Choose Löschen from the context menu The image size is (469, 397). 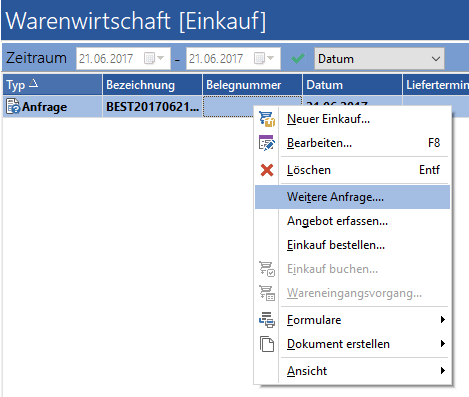point(352,170)
